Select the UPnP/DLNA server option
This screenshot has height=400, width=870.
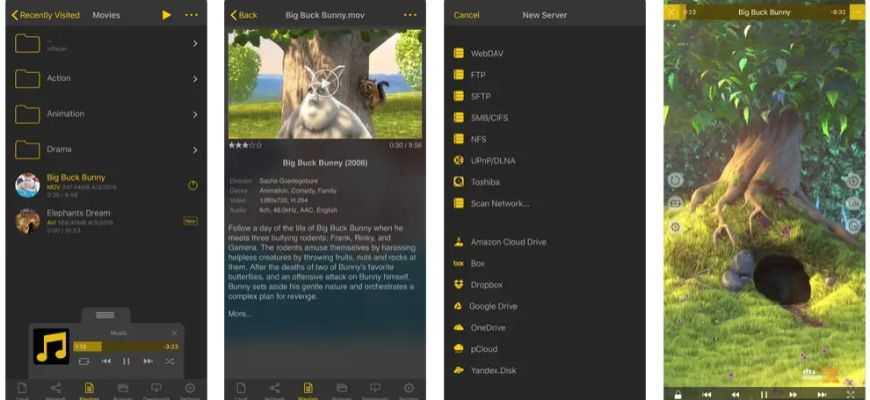point(492,160)
